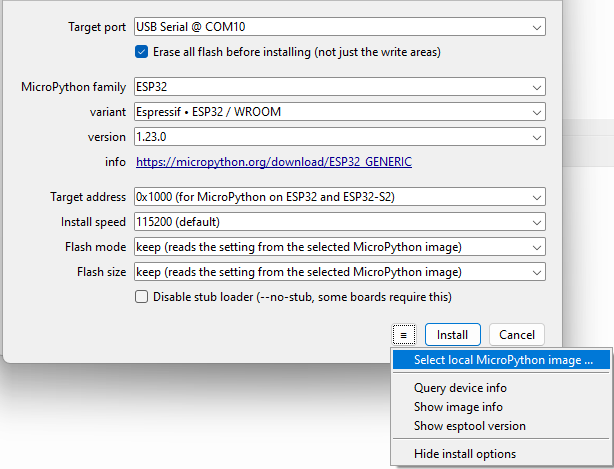Image resolution: width=614 pixels, height=469 pixels.
Task: Open the micropython.org ESP32_GENERIC download link
Action: (274, 162)
